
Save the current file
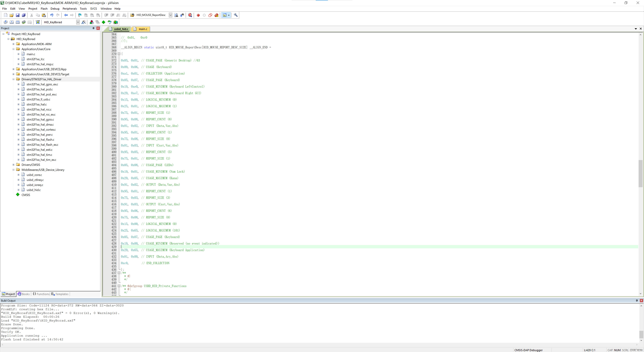pyautogui.click(x=17, y=15)
